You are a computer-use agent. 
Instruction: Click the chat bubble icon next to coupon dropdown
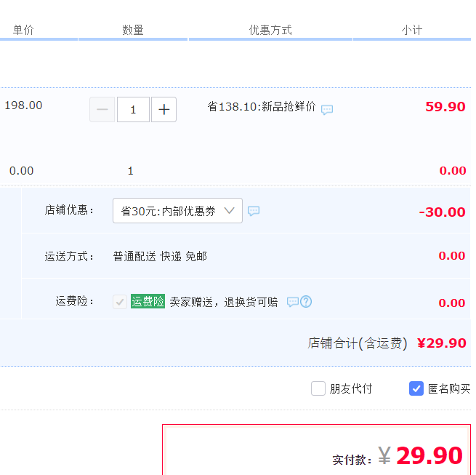click(x=254, y=211)
